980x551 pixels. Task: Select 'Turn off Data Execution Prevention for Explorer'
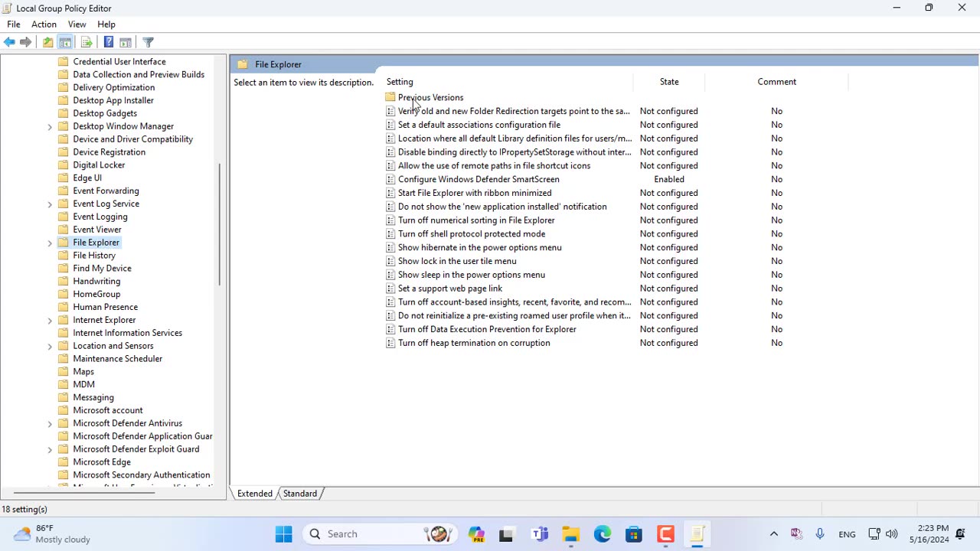[487, 329]
